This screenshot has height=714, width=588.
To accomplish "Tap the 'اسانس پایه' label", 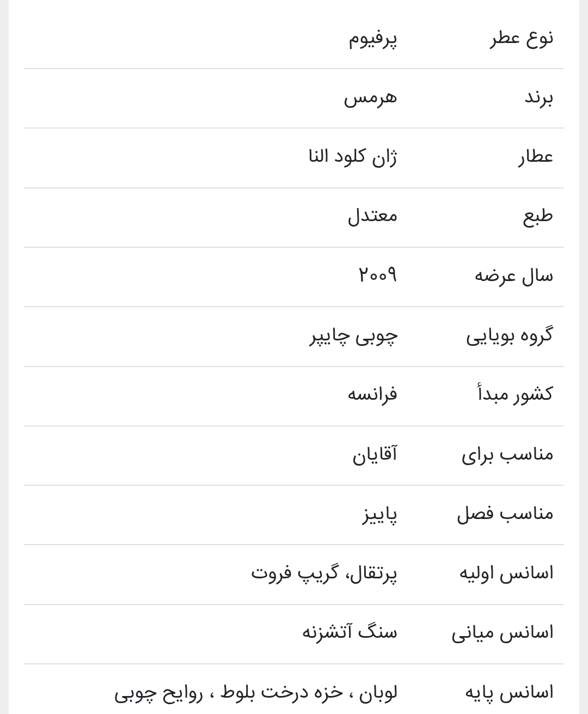I will [x=509, y=693].
